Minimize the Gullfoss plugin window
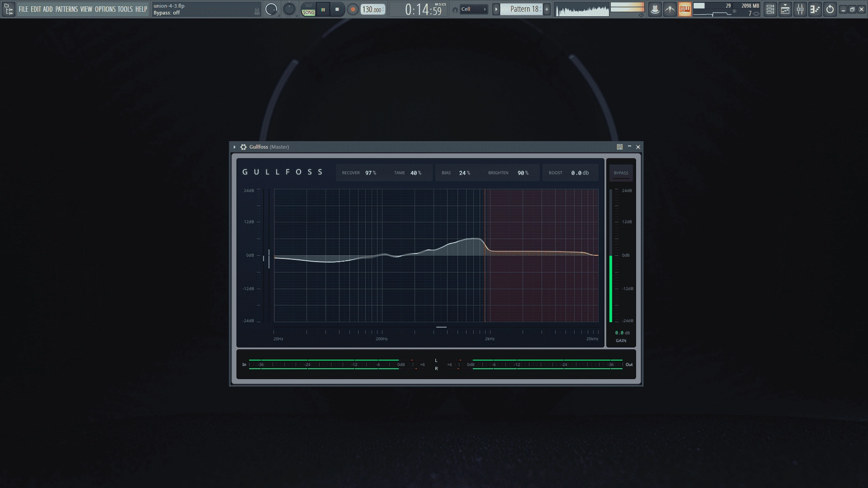This screenshot has height=488, width=868. point(629,147)
